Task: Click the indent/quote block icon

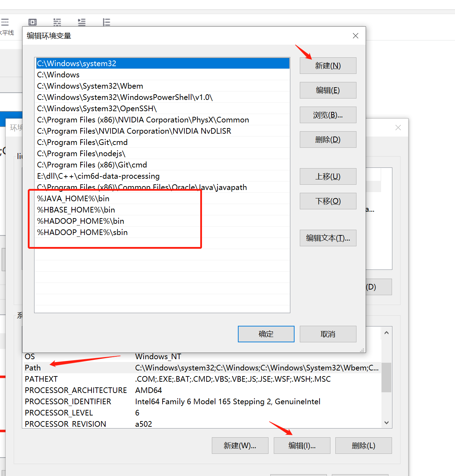Action: pos(81,22)
